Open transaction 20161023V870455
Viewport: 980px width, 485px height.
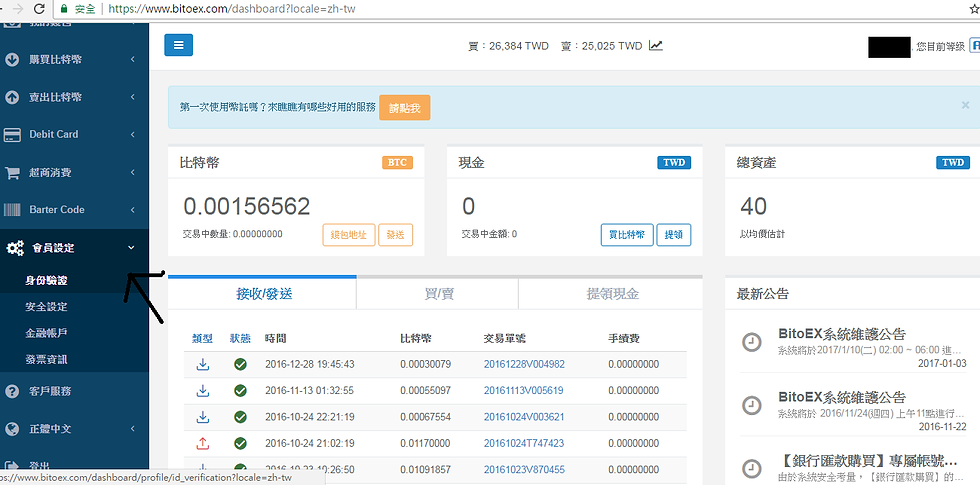tap(524, 469)
